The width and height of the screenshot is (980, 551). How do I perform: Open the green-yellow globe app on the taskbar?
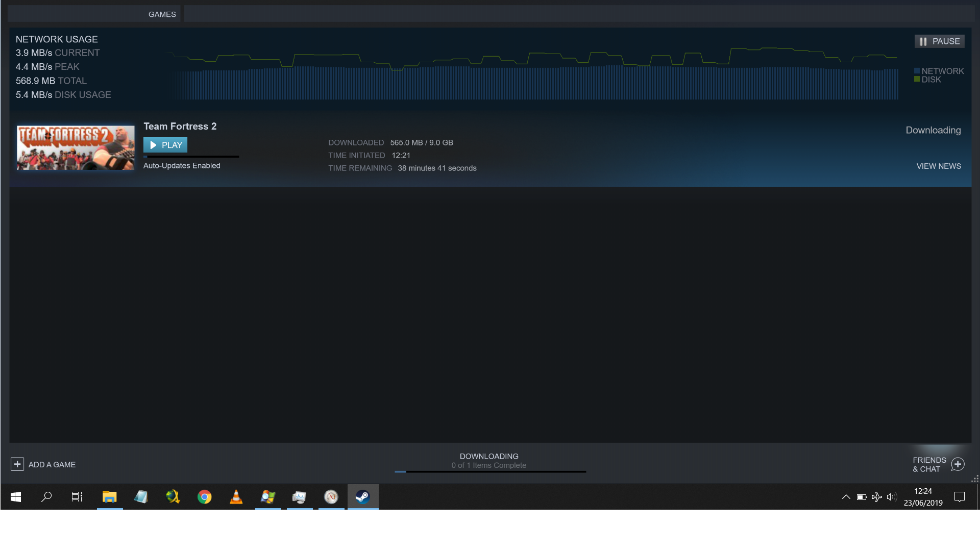tap(173, 497)
